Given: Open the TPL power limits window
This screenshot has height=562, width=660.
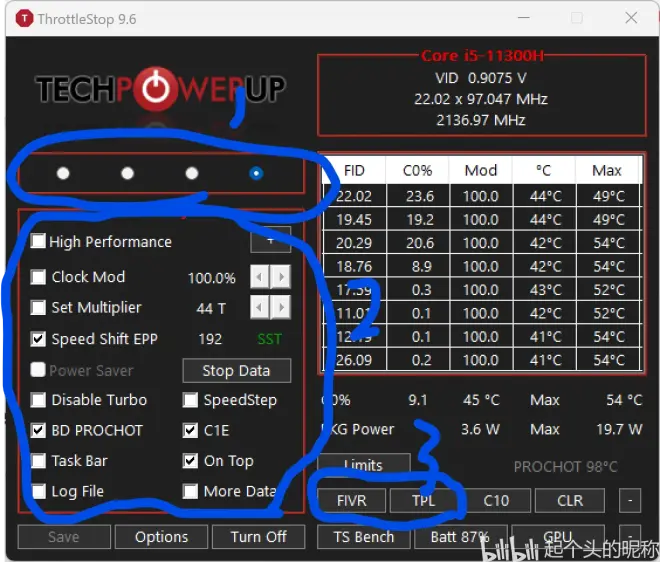Looking at the screenshot, I should tap(423, 501).
